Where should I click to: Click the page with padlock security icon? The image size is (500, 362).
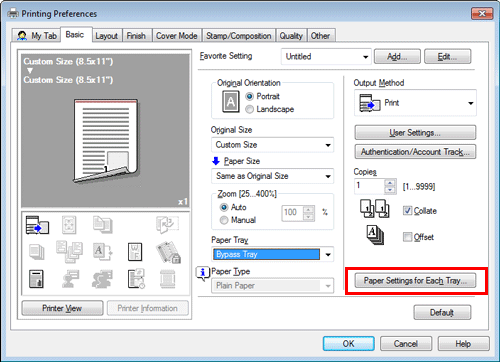(x=168, y=252)
